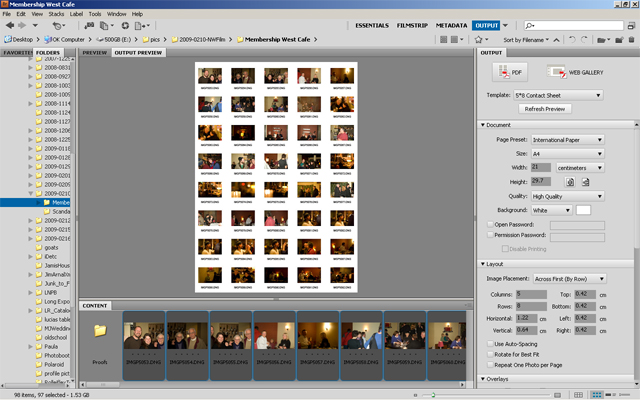The width and height of the screenshot is (640, 400).
Task: Open the Image Placement dropdown
Action: (x=570, y=279)
